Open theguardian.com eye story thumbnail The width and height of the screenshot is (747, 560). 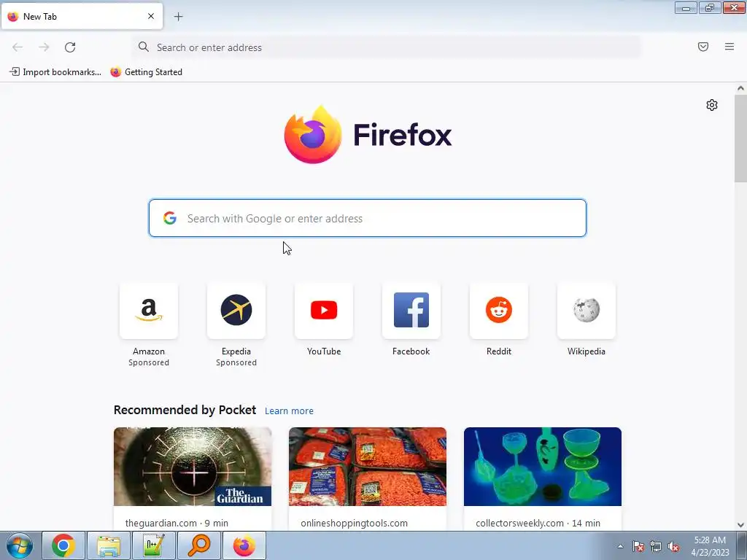(x=193, y=467)
